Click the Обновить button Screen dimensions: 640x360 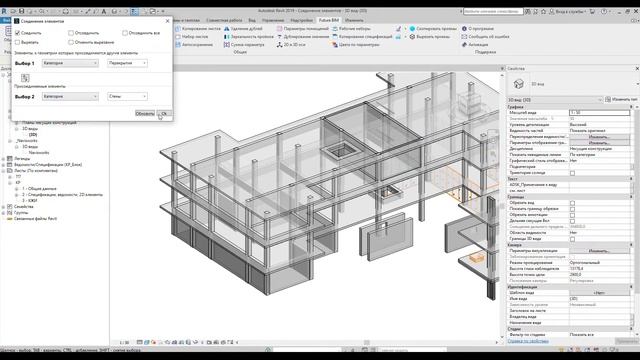tap(145, 113)
